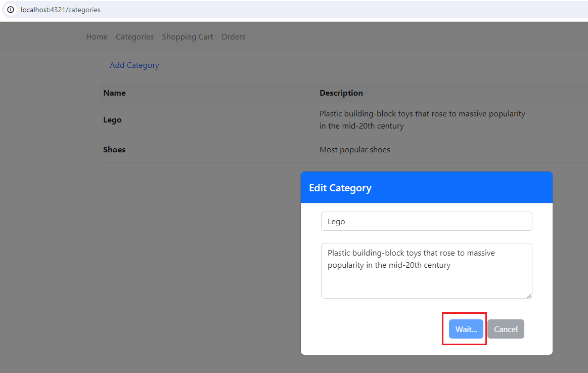Open the Home nav link
The height and width of the screenshot is (373, 588).
tap(97, 37)
